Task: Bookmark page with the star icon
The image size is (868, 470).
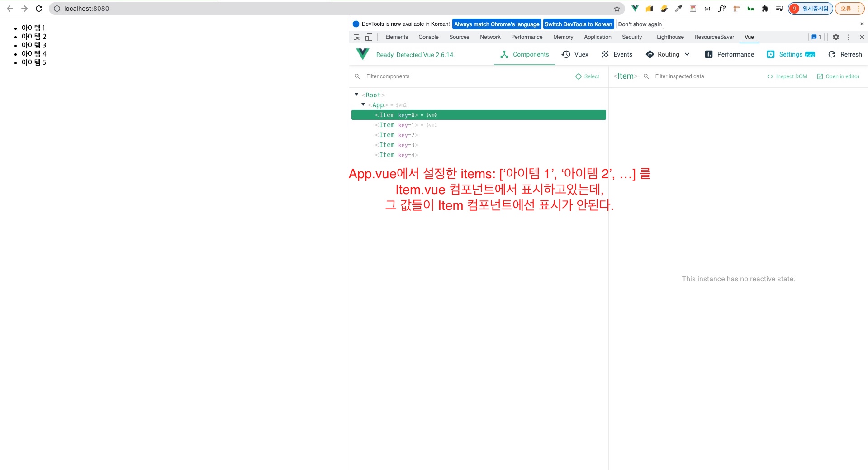Action: [x=617, y=9]
